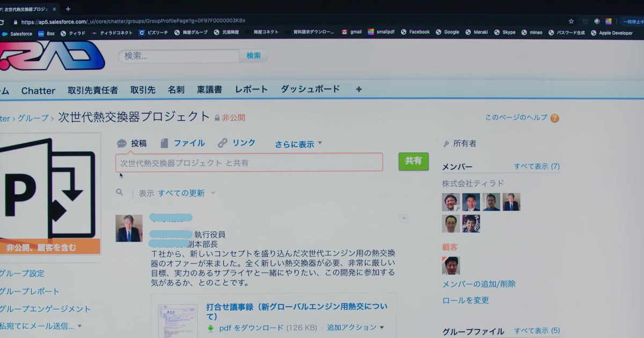Click the 検索 button in the header

coord(253,55)
